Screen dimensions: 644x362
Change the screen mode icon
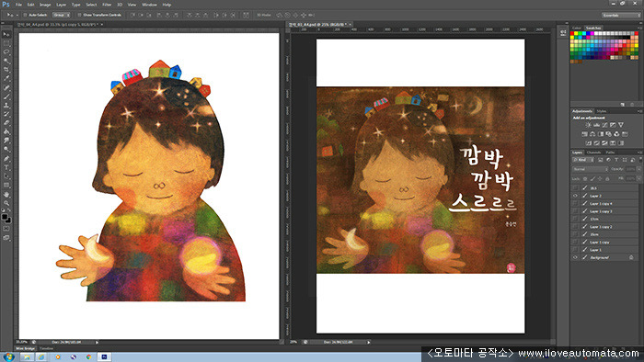pos(6,237)
